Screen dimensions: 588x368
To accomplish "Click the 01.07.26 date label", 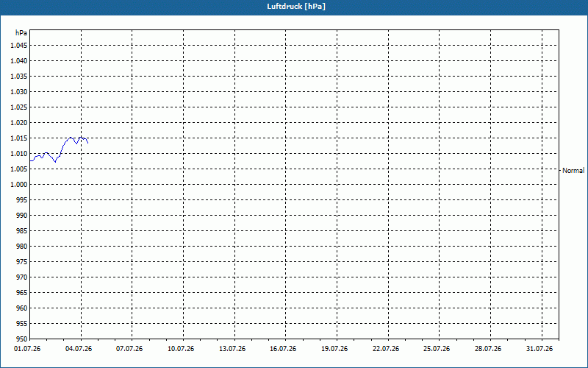I will (x=27, y=349).
